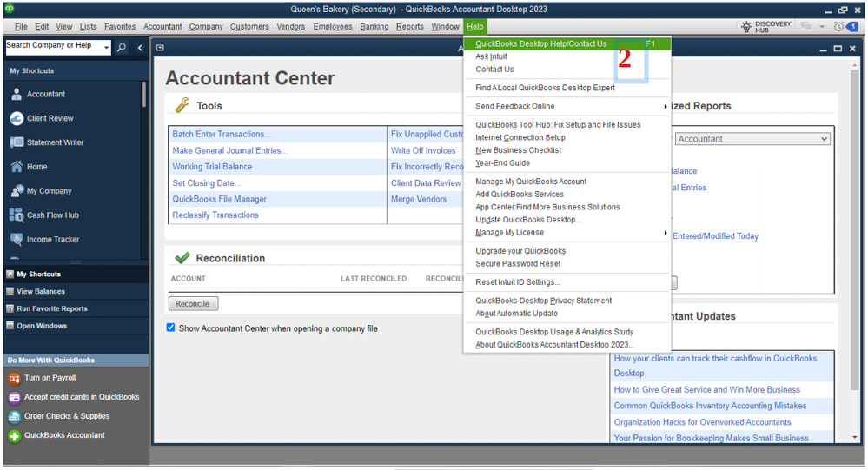Select My Shortcuts section in sidebar
Screen dimensions: 868x470
[76, 274]
